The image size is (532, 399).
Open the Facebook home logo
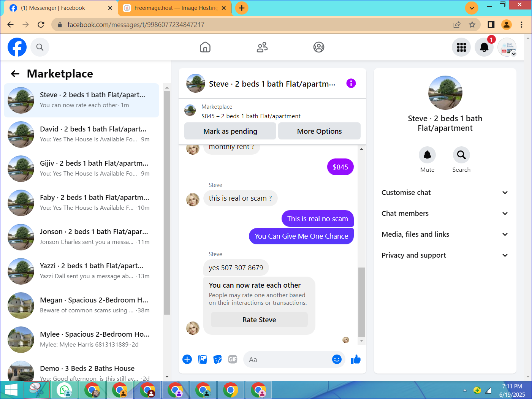tap(17, 47)
